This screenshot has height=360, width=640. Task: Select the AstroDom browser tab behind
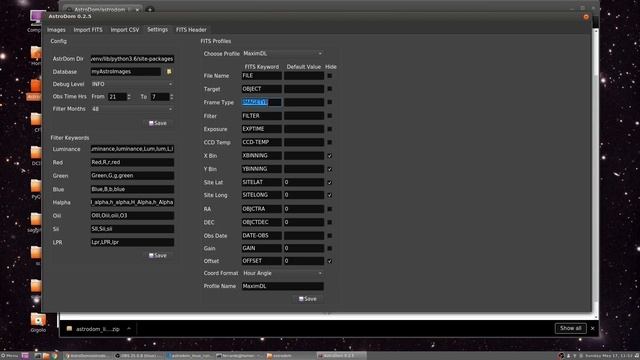(102, 9)
